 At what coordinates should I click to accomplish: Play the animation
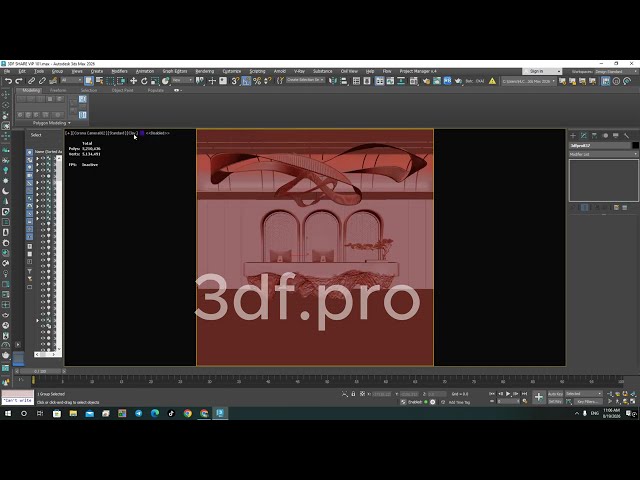[x=508, y=394]
